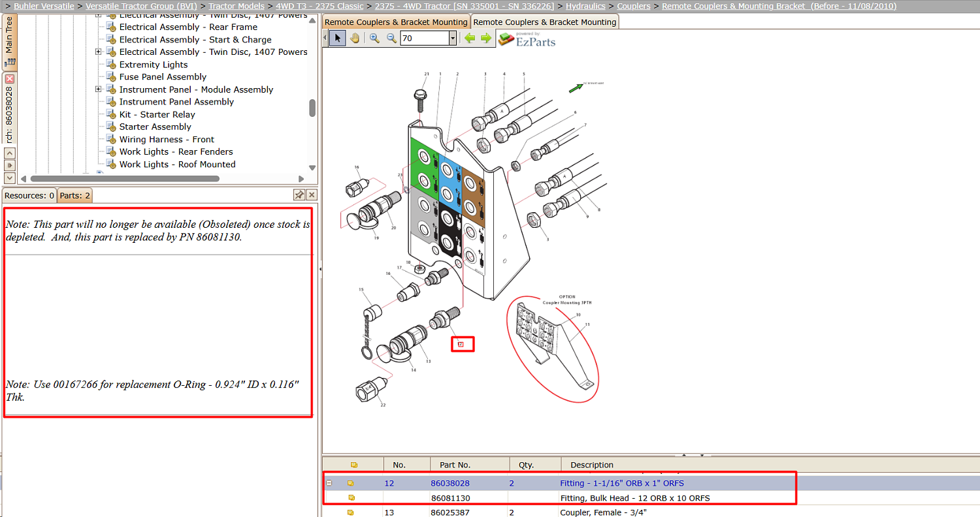The image size is (980, 517).
Task: Click the note icon for part 86081130
Action: coord(351,498)
